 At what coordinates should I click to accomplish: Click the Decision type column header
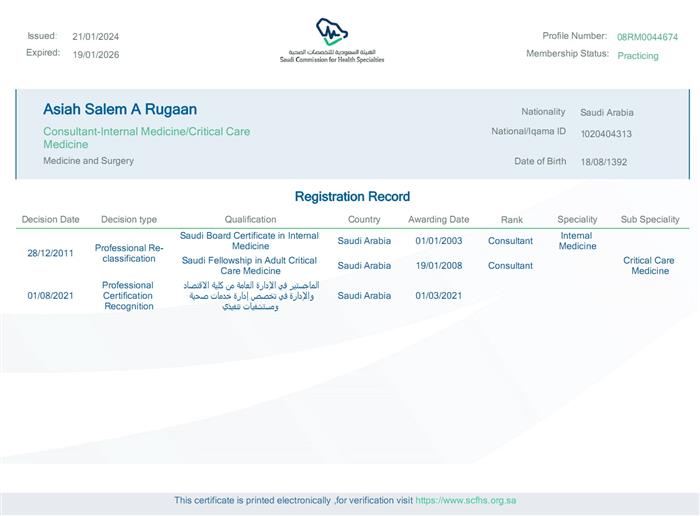point(129,219)
